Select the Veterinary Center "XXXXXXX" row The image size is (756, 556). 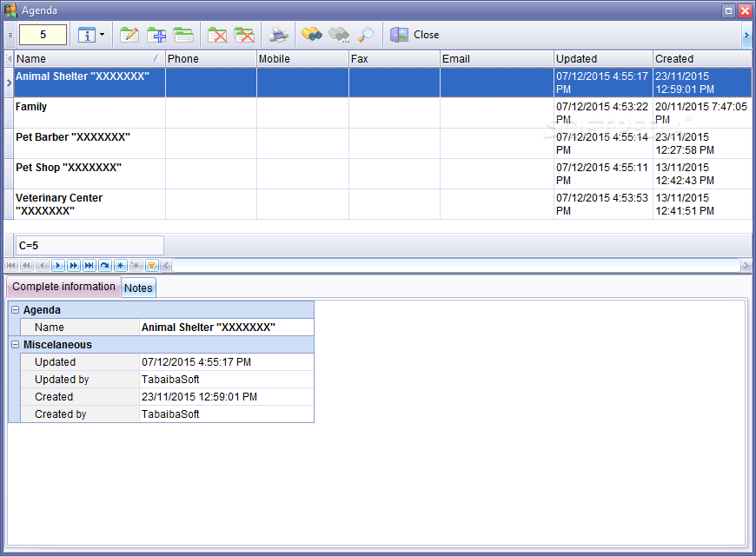(x=383, y=204)
